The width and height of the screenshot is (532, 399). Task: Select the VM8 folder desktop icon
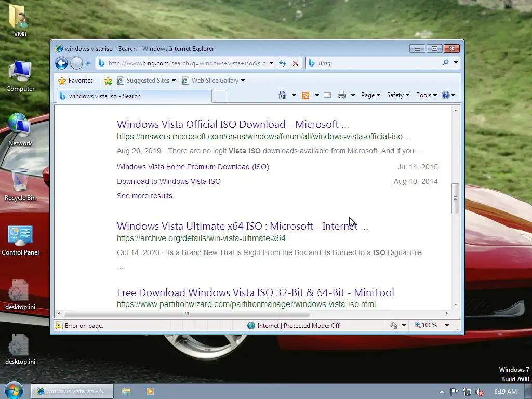tap(20, 21)
